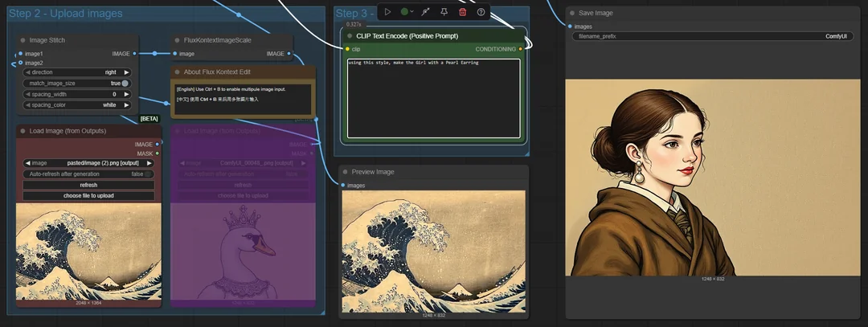Click the spacing_width value field showing 0

coord(77,94)
